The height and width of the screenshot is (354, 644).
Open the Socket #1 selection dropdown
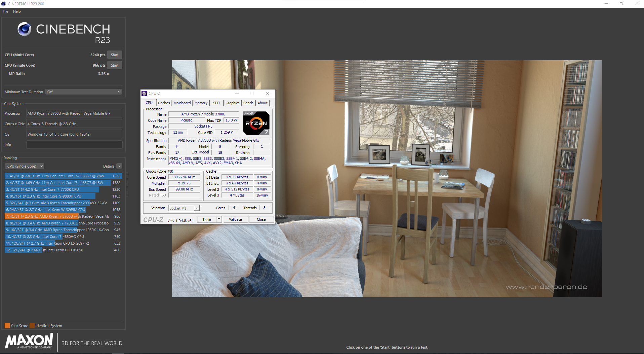[x=184, y=208]
